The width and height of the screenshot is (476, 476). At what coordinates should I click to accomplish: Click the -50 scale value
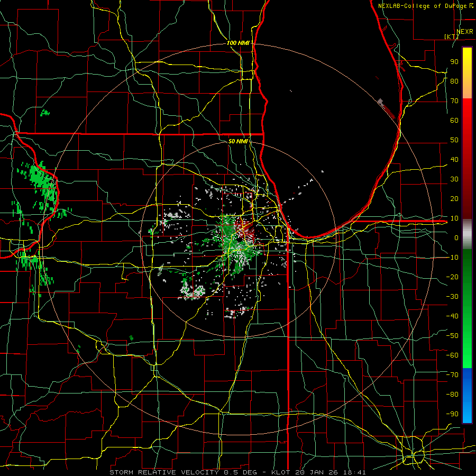click(x=452, y=336)
